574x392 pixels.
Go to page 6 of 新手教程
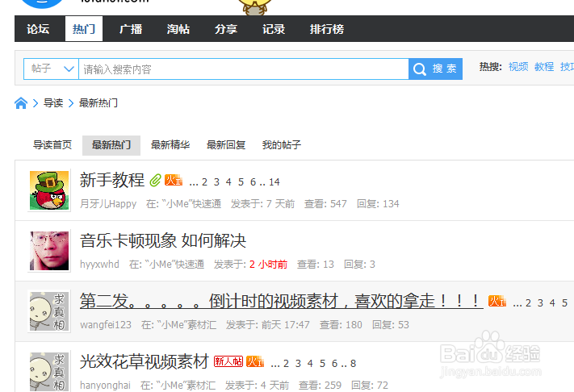pos(253,182)
